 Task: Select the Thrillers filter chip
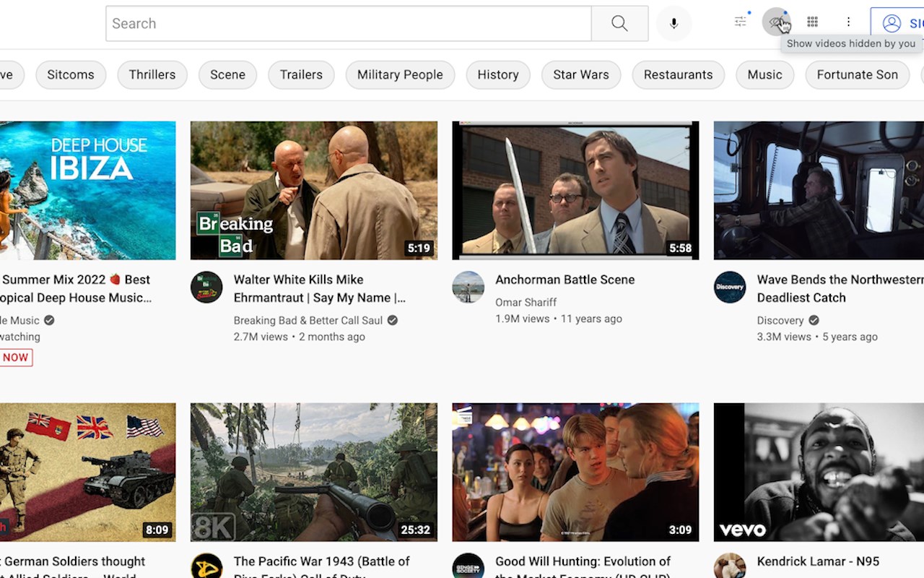click(152, 74)
